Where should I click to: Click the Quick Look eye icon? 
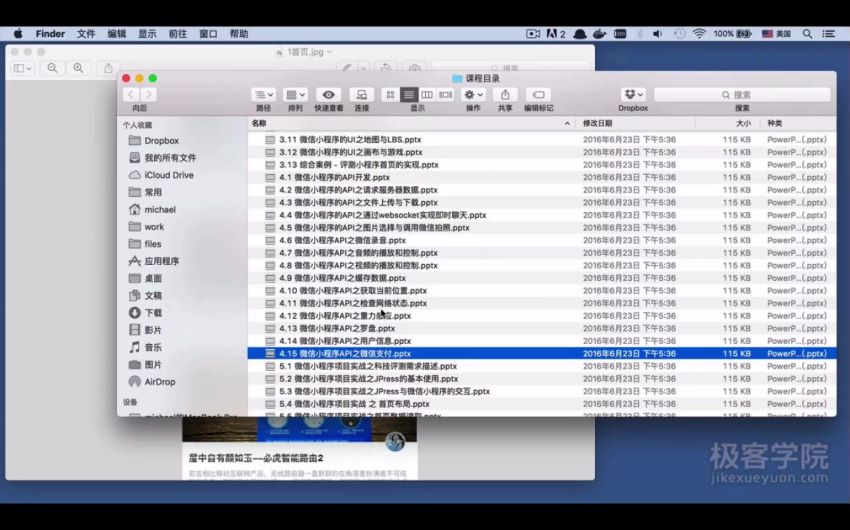point(329,95)
